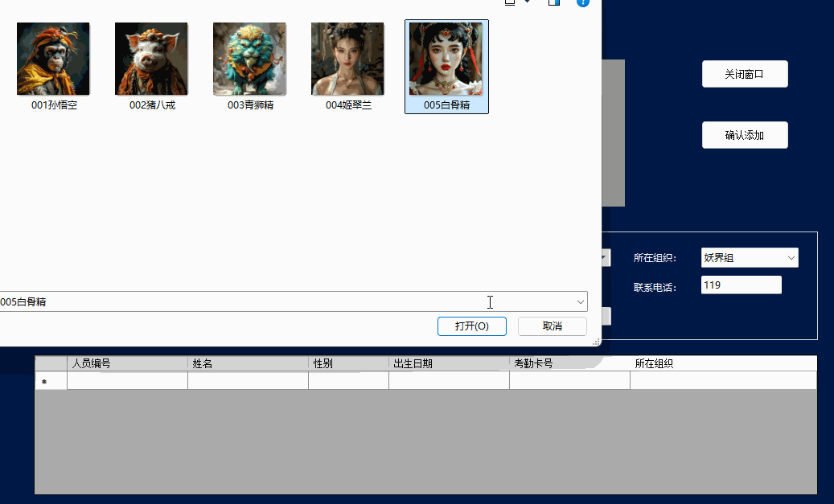The image size is (834, 504).
Task: Open help in the file dialog
Action: pos(583,2)
